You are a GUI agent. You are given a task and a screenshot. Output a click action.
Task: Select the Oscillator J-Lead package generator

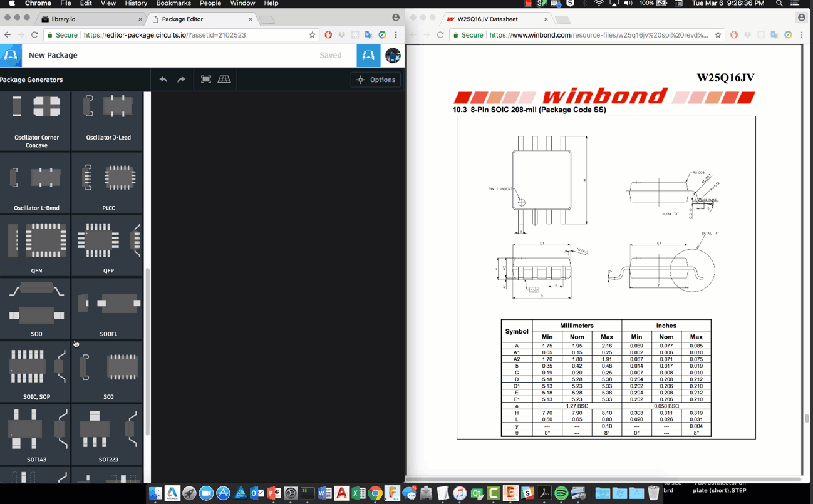[107, 121]
